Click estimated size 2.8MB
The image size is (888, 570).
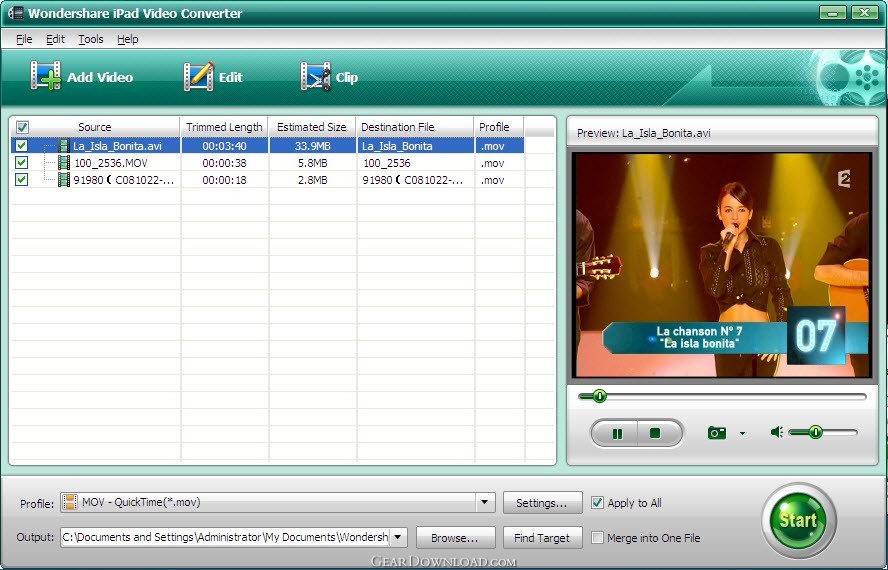pos(313,180)
